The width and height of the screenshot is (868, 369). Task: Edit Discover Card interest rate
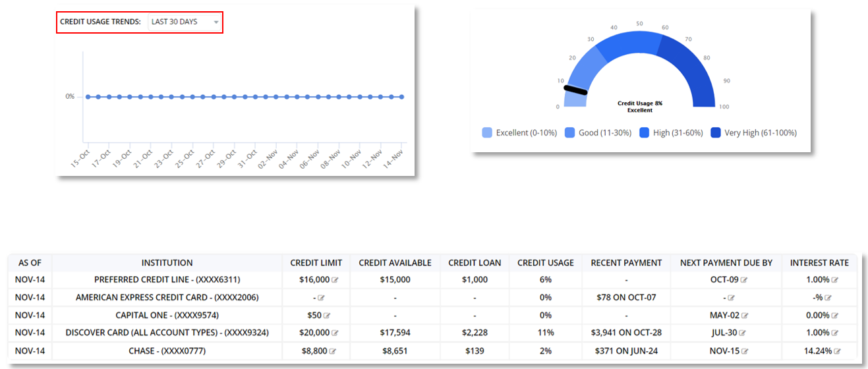(x=836, y=333)
